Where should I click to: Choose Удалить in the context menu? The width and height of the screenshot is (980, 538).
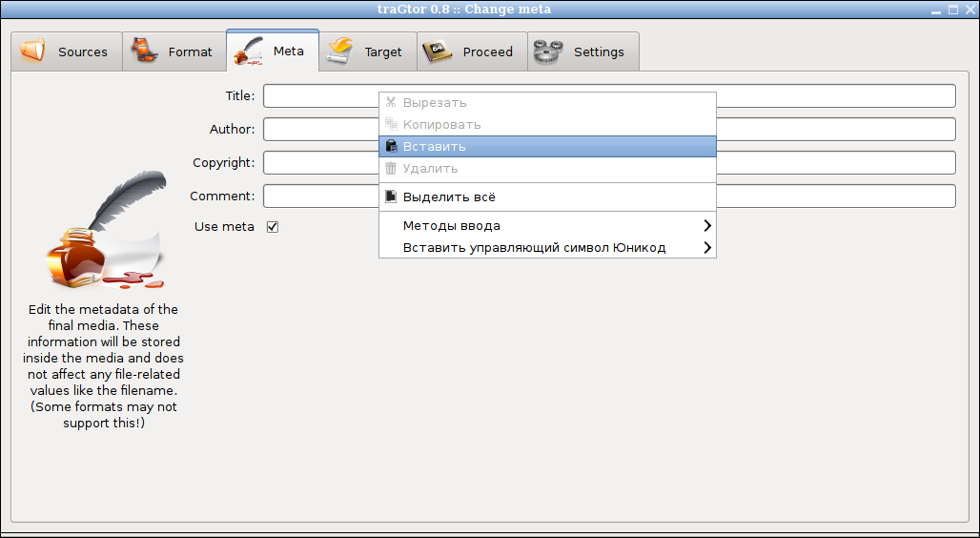[547, 168]
